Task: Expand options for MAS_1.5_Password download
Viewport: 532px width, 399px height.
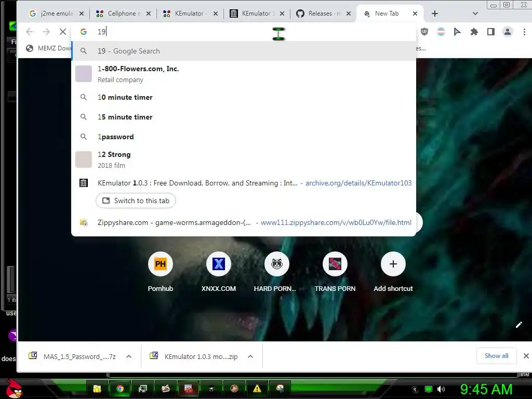Action: pyautogui.click(x=129, y=356)
